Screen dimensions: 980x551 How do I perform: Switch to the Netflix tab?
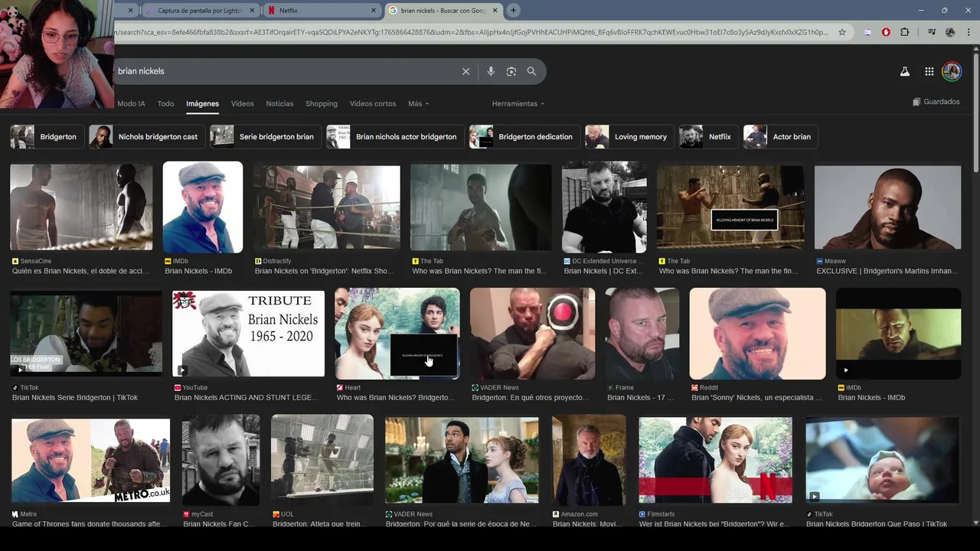click(x=322, y=11)
